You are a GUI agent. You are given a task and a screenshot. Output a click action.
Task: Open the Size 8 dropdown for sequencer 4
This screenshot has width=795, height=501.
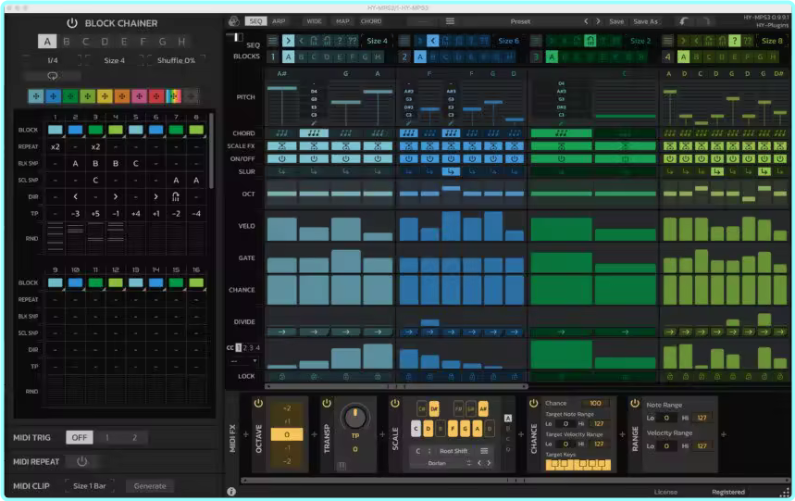pos(772,41)
